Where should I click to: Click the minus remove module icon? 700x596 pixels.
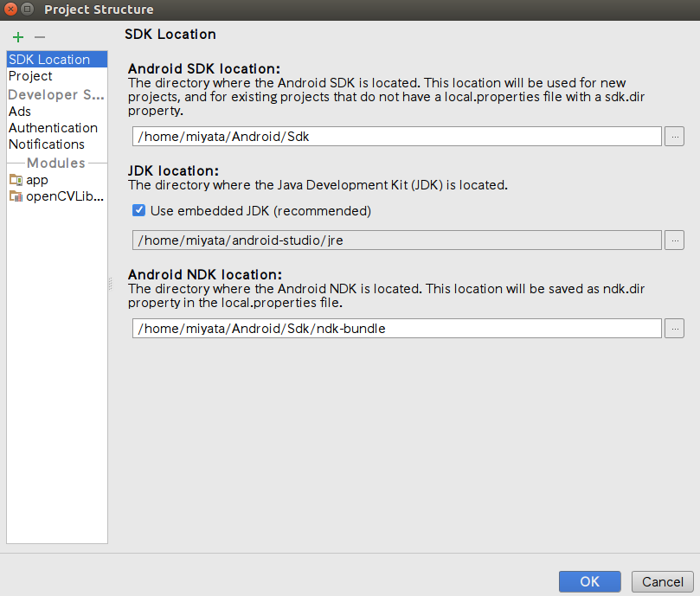(x=40, y=37)
